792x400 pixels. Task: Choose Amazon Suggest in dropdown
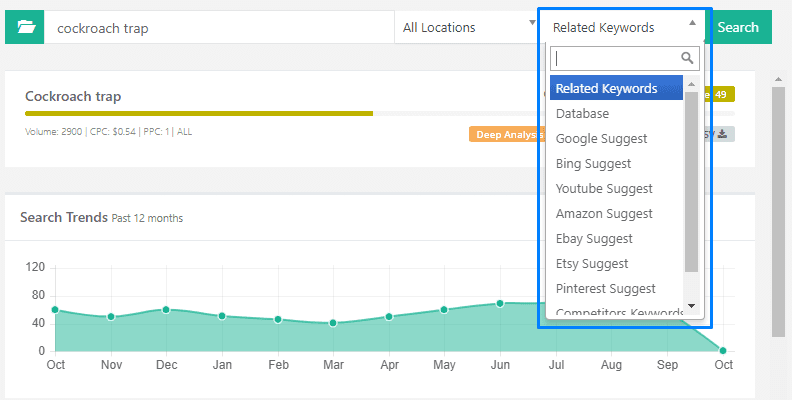[603, 214]
